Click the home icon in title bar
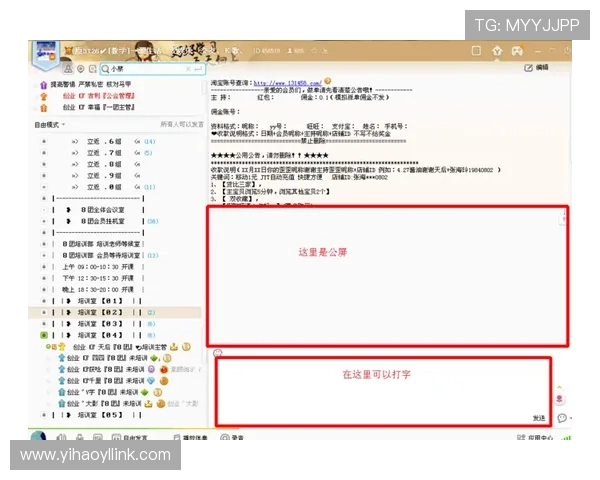 (497, 51)
